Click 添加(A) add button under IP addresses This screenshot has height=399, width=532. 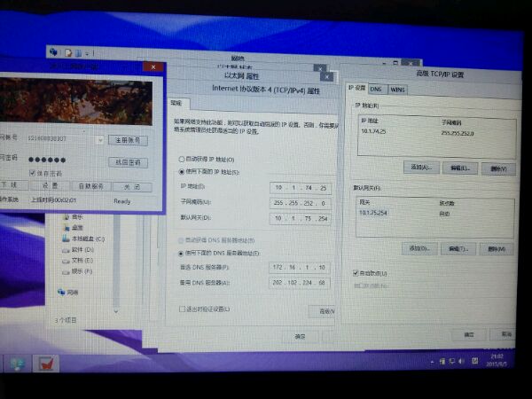(421, 168)
